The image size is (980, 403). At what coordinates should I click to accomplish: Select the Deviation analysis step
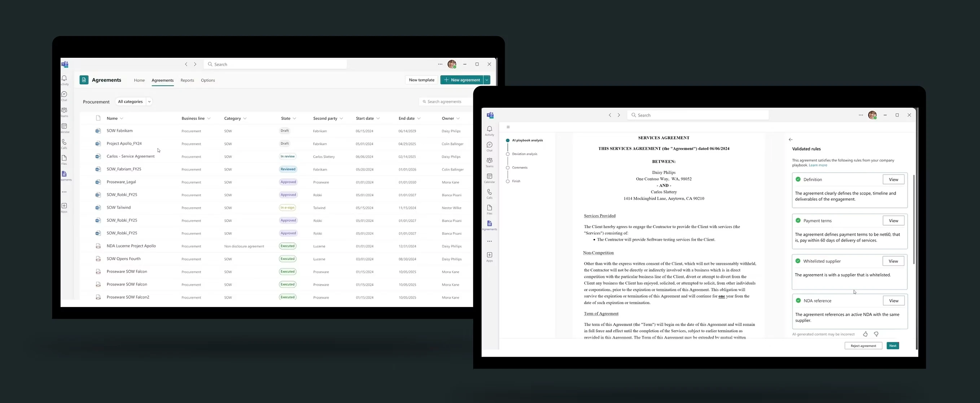(522, 154)
